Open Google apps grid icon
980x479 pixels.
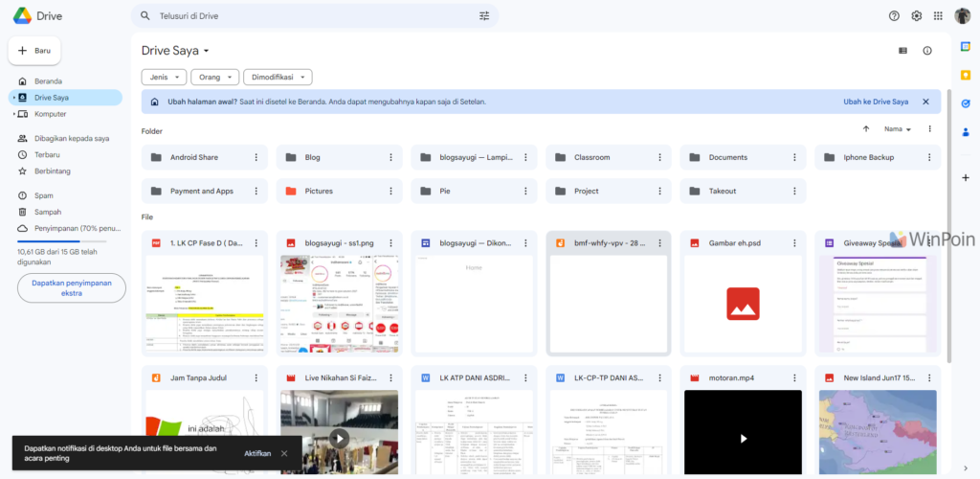click(x=938, y=16)
